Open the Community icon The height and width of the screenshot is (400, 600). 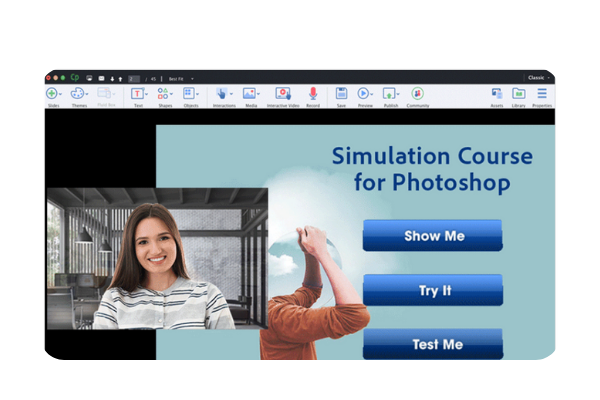(417, 93)
